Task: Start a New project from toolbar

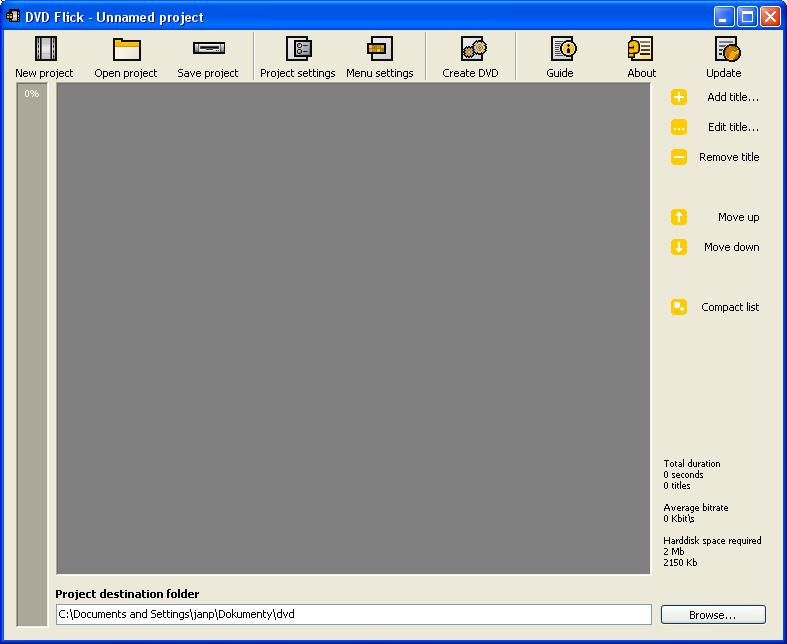Action: click(x=44, y=56)
